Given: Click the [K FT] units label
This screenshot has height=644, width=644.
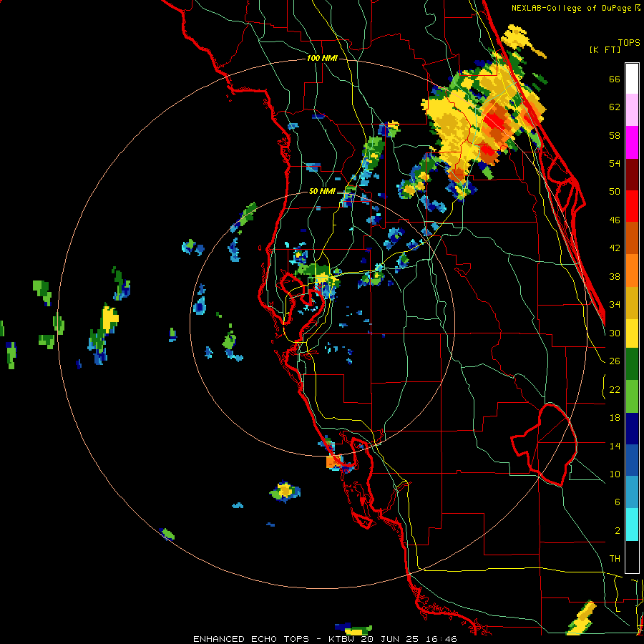Looking at the screenshot, I should (x=605, y=49).
